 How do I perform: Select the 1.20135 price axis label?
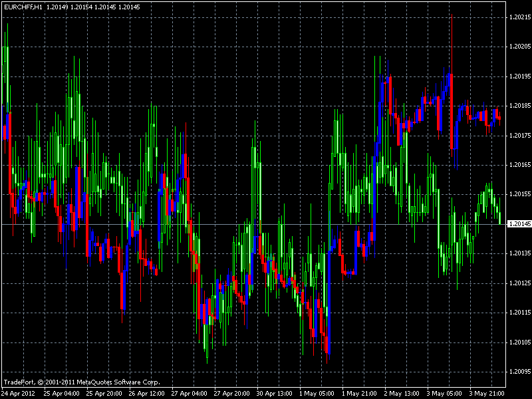point(520,253)
